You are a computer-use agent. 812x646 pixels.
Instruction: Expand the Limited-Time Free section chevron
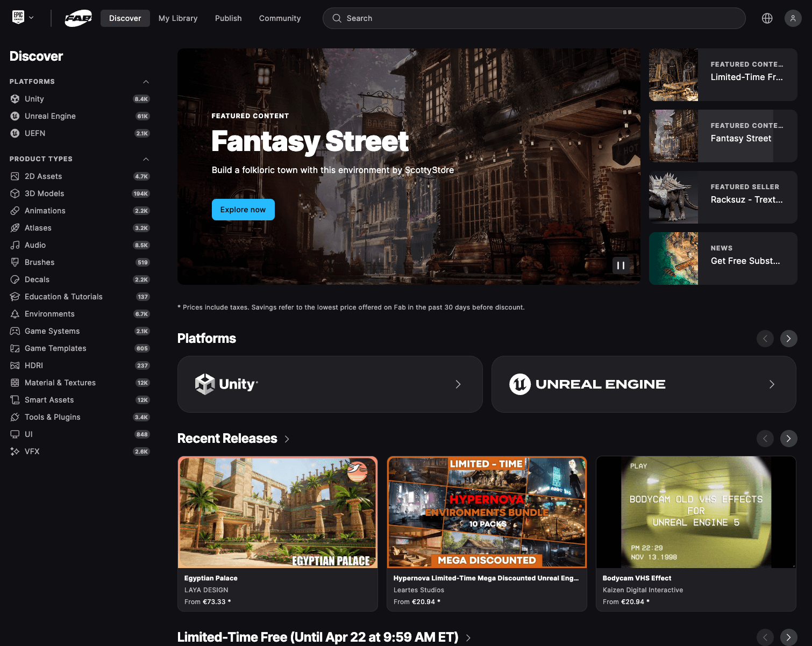(x=468, y=638)
